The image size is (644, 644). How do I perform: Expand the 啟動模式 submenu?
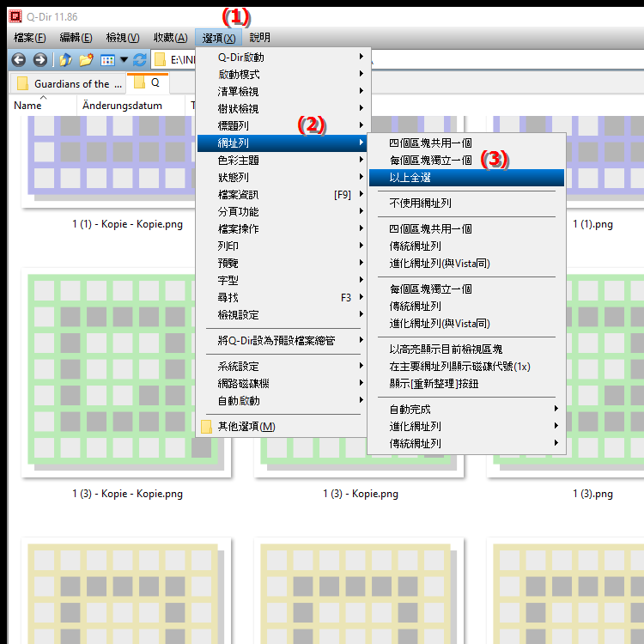click(x=283, y=75)
